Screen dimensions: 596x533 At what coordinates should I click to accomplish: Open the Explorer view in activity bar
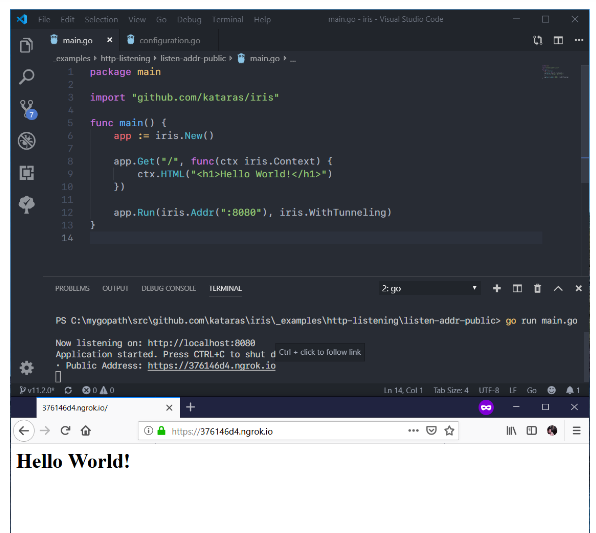(26, 45)
